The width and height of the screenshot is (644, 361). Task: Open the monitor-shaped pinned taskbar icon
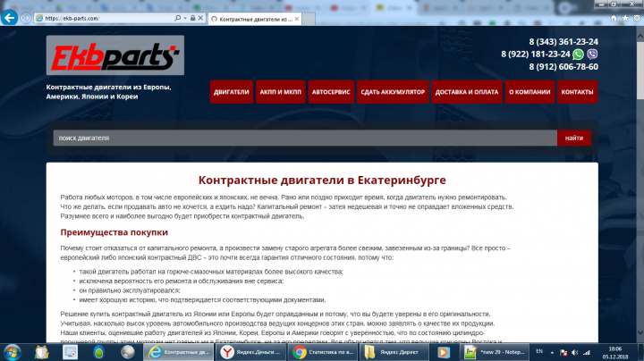pos(70,352)
